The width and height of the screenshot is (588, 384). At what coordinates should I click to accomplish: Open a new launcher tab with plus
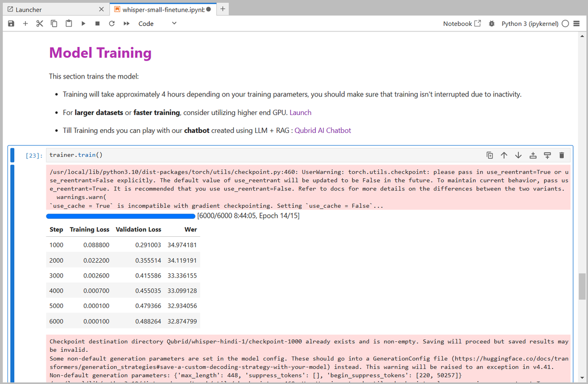coord(223,9)
